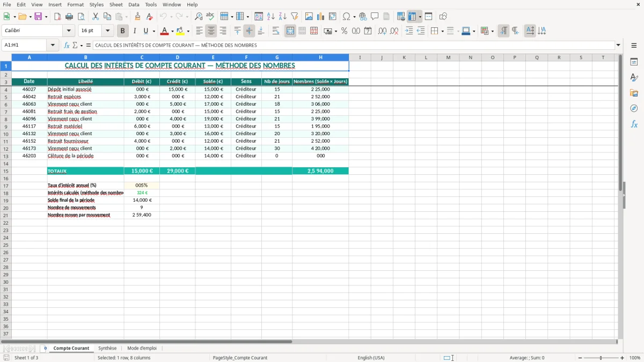
Task: Toggle Align Left
Action: [x=199, y=31]
